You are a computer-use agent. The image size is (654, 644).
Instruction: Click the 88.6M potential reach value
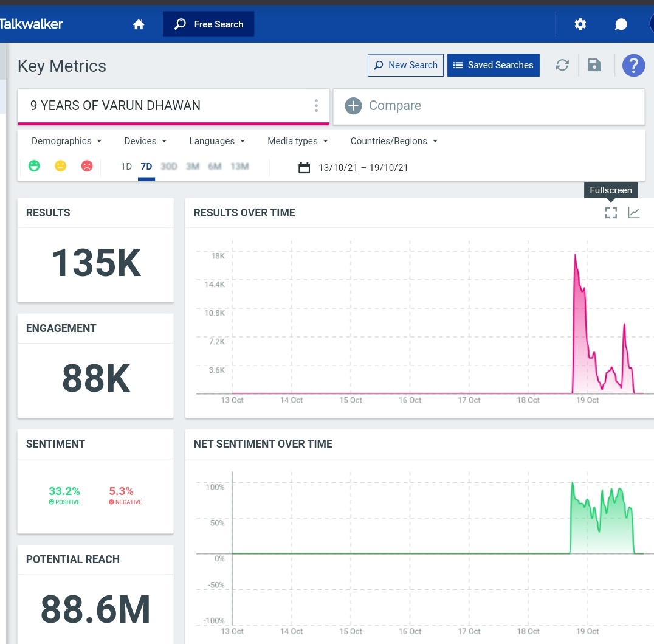[x=95, y=610]
